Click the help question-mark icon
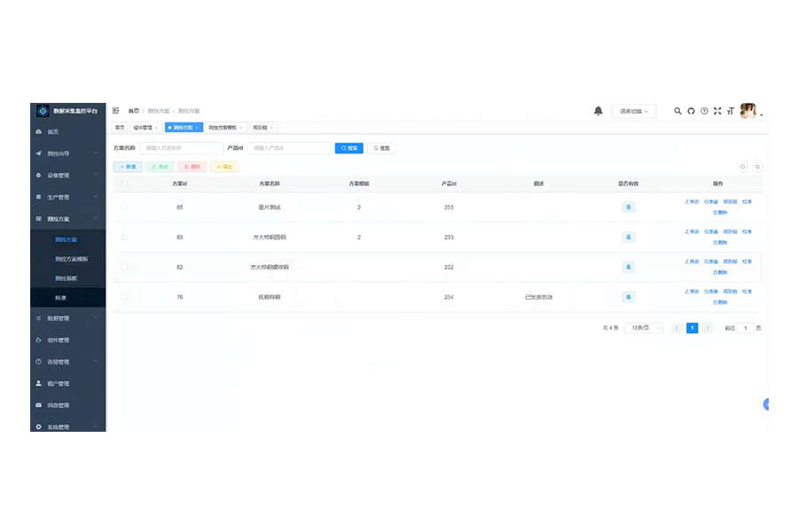Screen dimensions: 798x532 coord(705,111)
